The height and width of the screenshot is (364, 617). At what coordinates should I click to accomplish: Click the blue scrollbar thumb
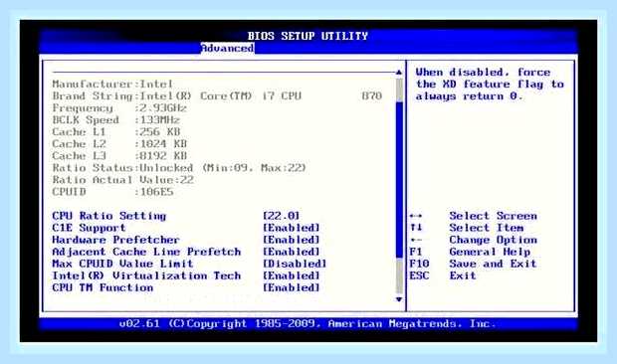pyautogui.click(x=399, y=180)
